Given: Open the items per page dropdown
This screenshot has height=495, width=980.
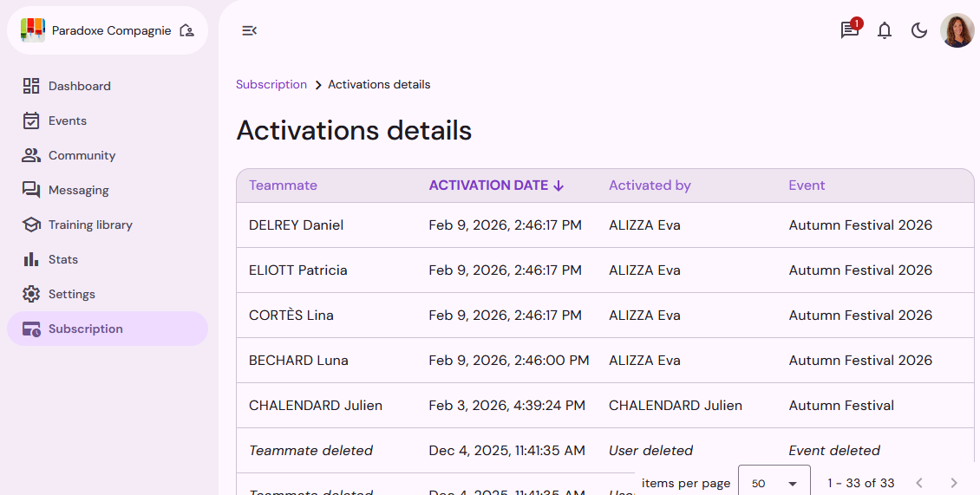Looking at the screenshot, I should pos(774,483).
